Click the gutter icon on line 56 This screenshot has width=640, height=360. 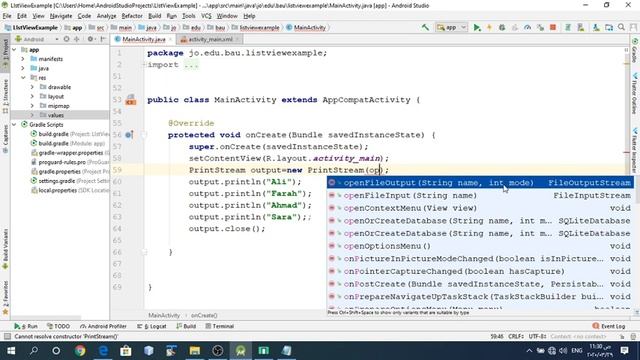coord(129,135)
